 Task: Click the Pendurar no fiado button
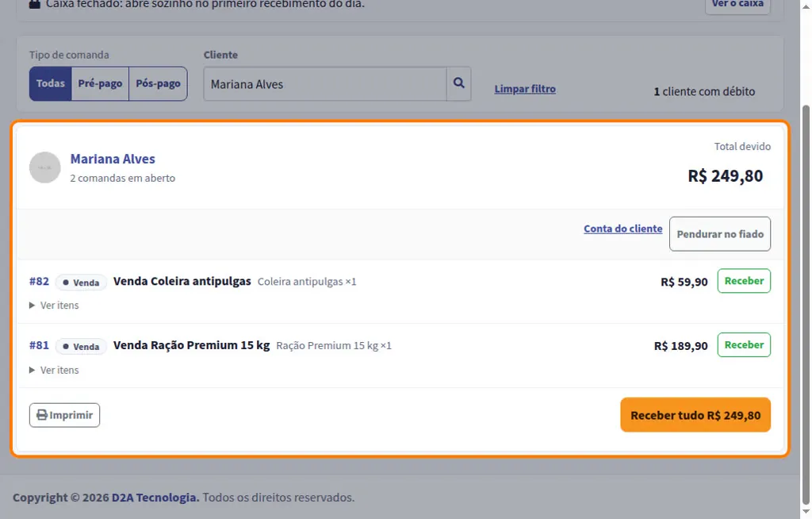coord(720,234)
